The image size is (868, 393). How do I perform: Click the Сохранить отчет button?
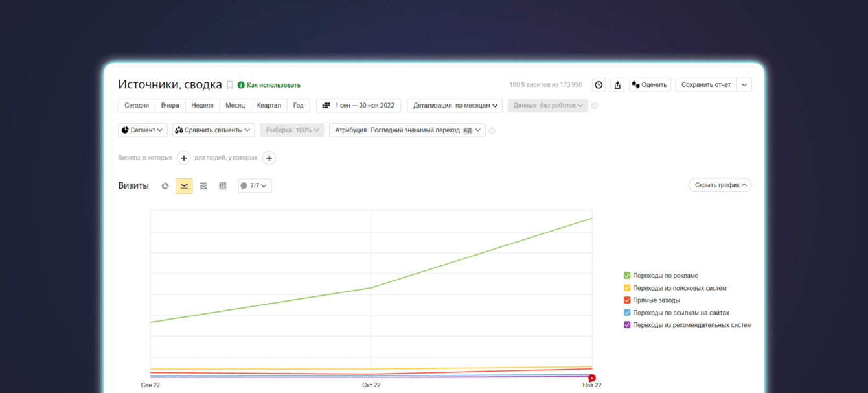pos(706,85)
